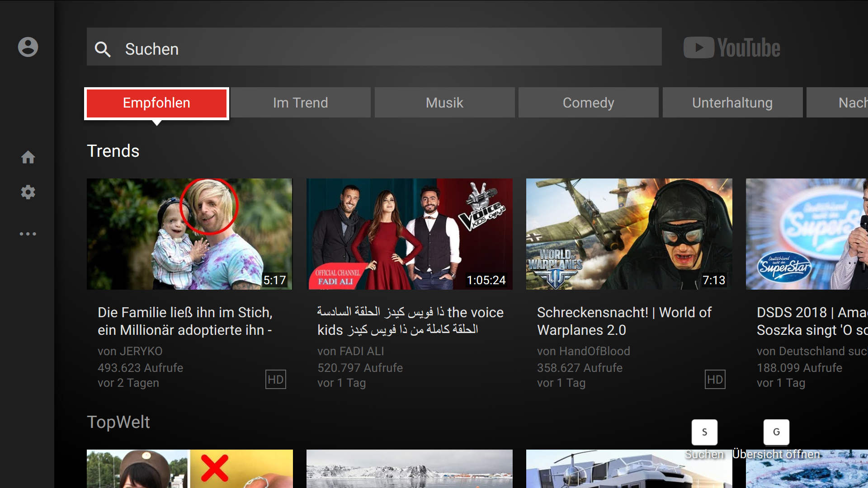868x488 pixels.
Task: Switch to the Unterhaltung tab
Action: click(x=732, y=103)
